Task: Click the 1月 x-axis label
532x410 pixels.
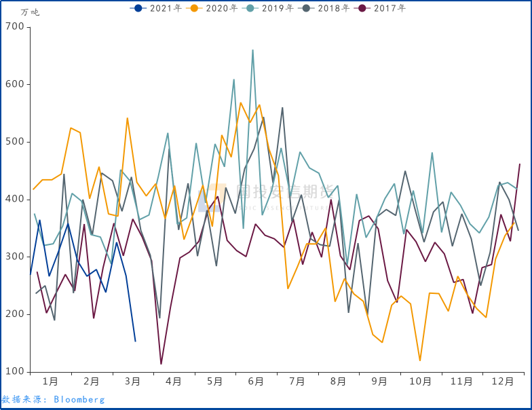Action: tap(50, 381)
